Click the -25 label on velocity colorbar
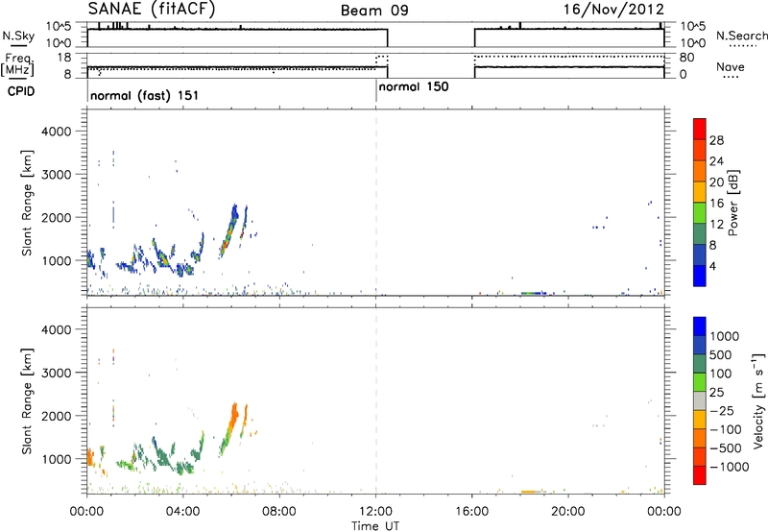The width and height of the screenshot is (768, 532). point(722,411)
